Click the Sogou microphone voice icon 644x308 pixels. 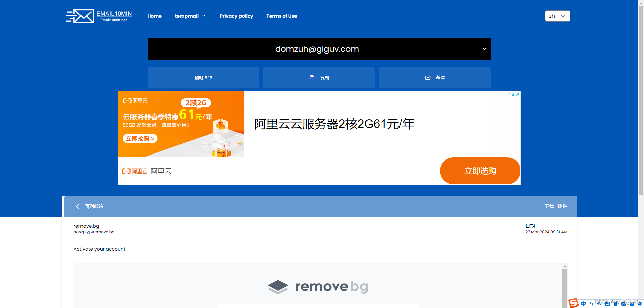click(x=599, y=304)
